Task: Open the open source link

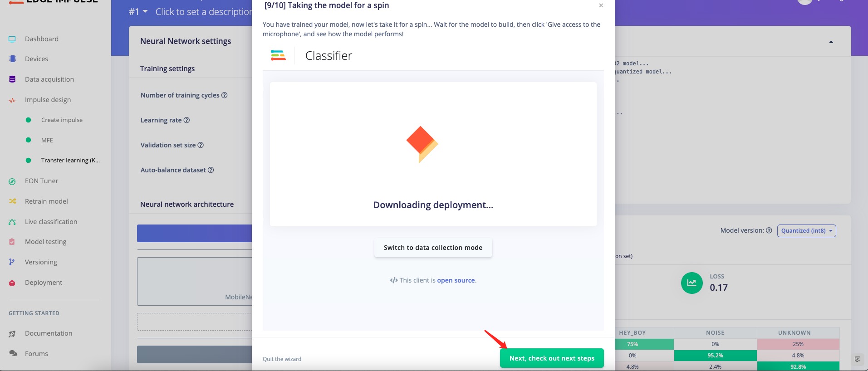Action: 456,281
